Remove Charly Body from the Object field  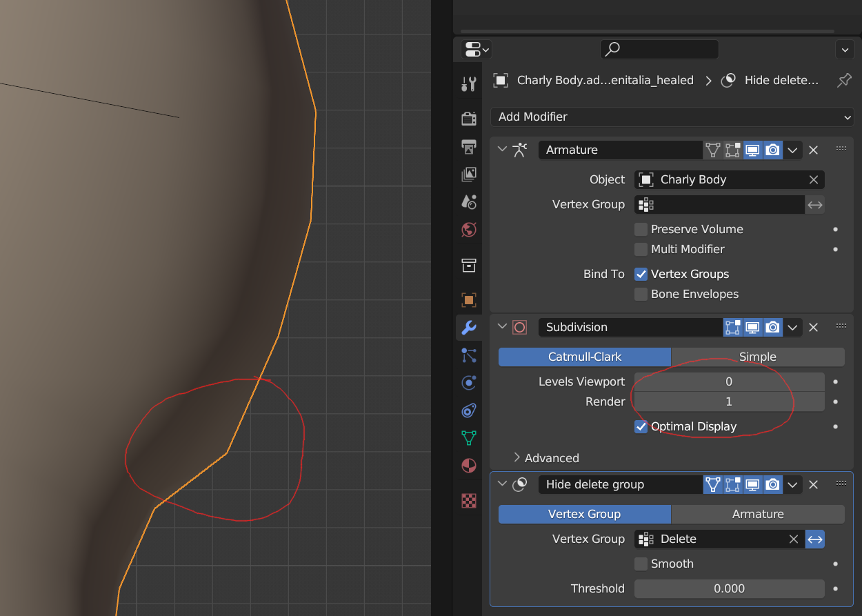click(x=814, y=179)
